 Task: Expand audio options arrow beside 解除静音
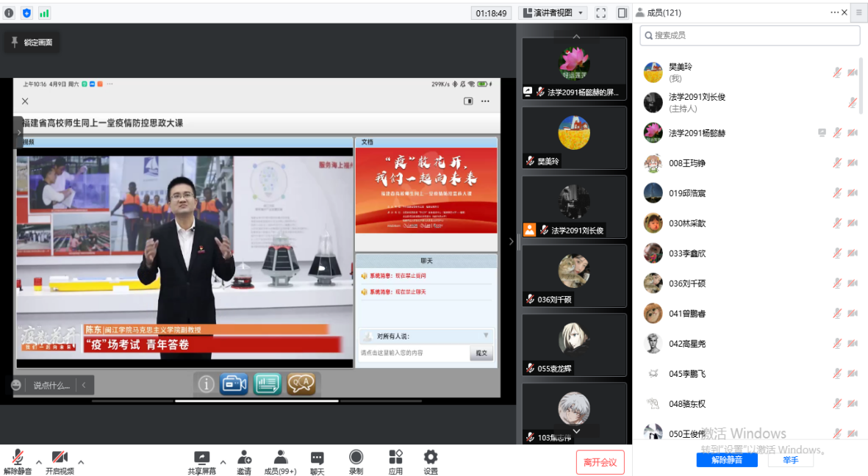point(39,462)
